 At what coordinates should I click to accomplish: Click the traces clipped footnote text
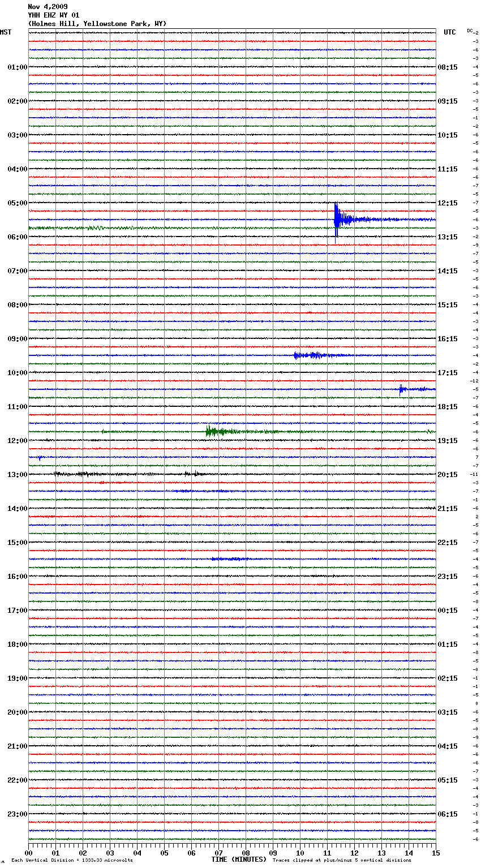click(x=342, y=860)
